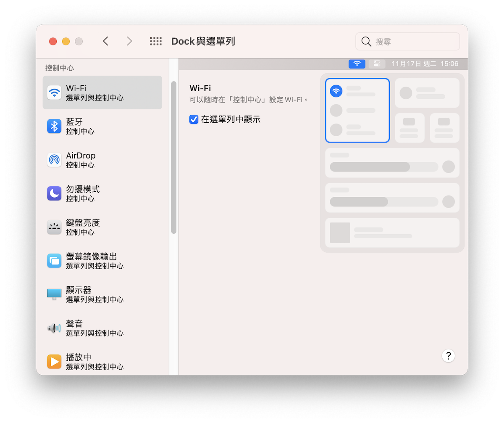This screenshot has width=504, height=423.
Task: Click the sidebar vertical scrollbar
Action: [x=174, y=158]
